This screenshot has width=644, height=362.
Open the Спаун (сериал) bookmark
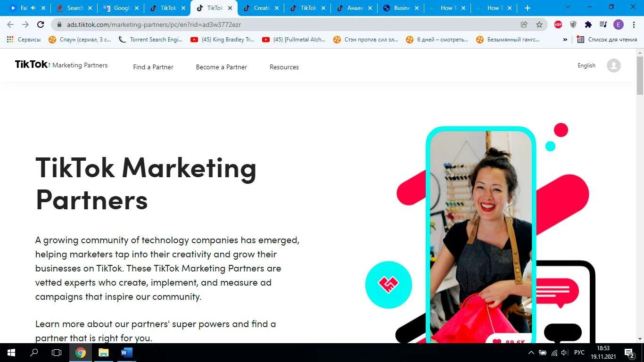tap(80, 40)
